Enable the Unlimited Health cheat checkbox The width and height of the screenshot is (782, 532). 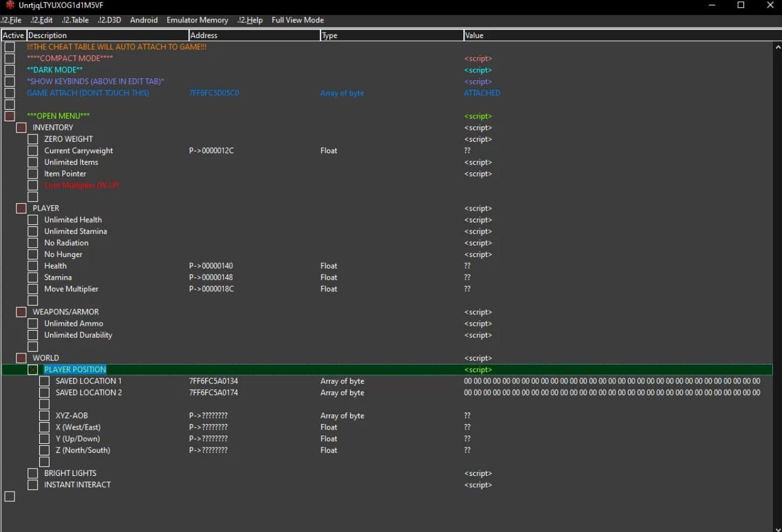point(33,220)
